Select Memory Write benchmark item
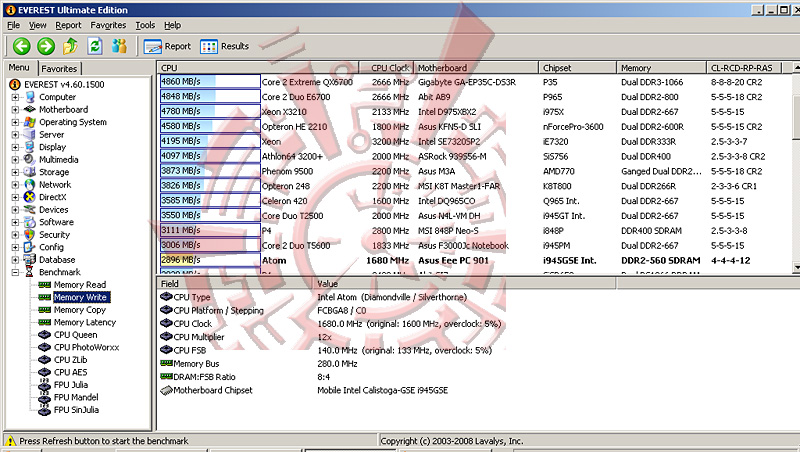Image resolution: width=800 pixels, height=452 pixels. 81,297
